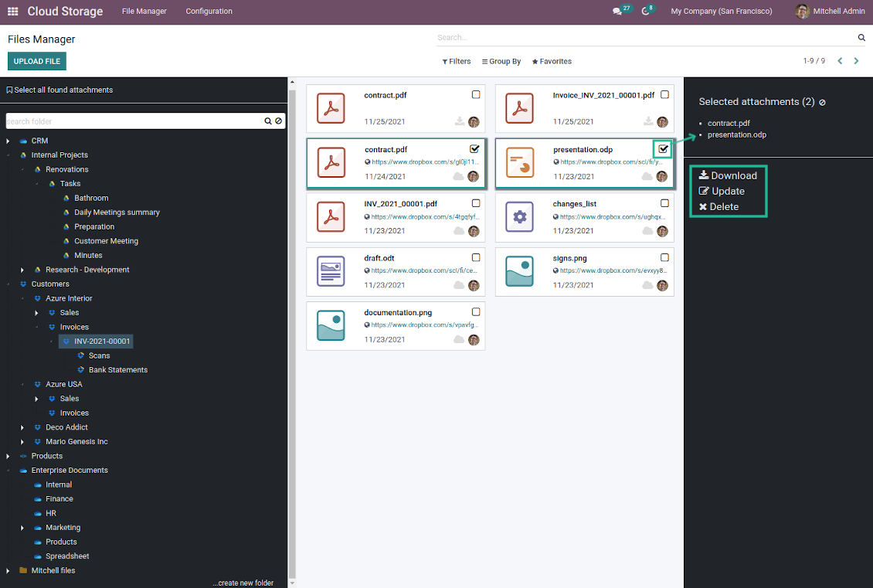Check the box on the 11/25/2021 contract.pdf card
873x588 pixels.
click(x=475, y=95)
